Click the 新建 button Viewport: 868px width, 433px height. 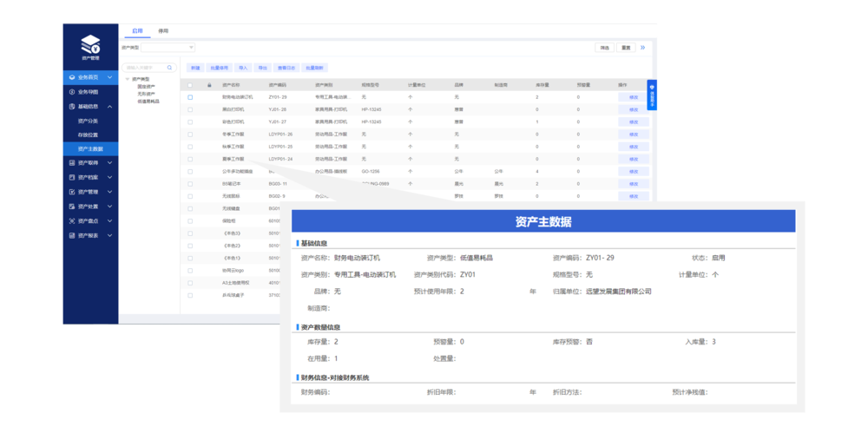pos(194,68)
